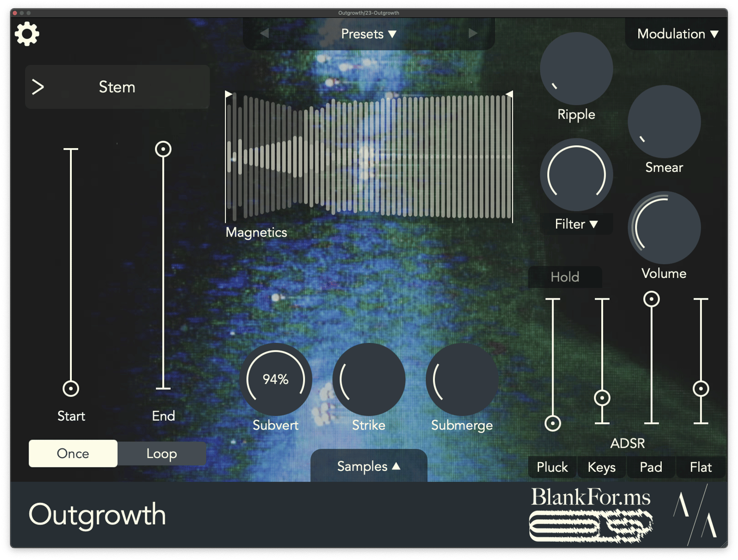Open settings with the gear icon
The width and height of the screenshot is (738, 560).
pyautogui.click(x=27, y=34)
